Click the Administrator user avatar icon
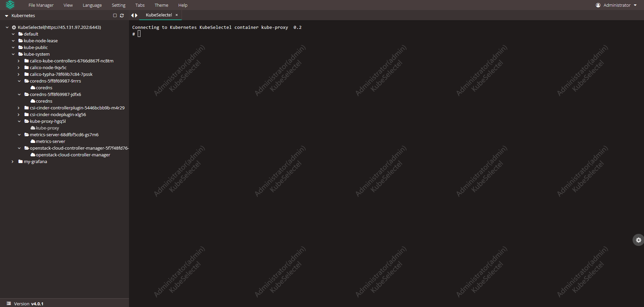Viewport: 644px width, 307px height. 598,5
